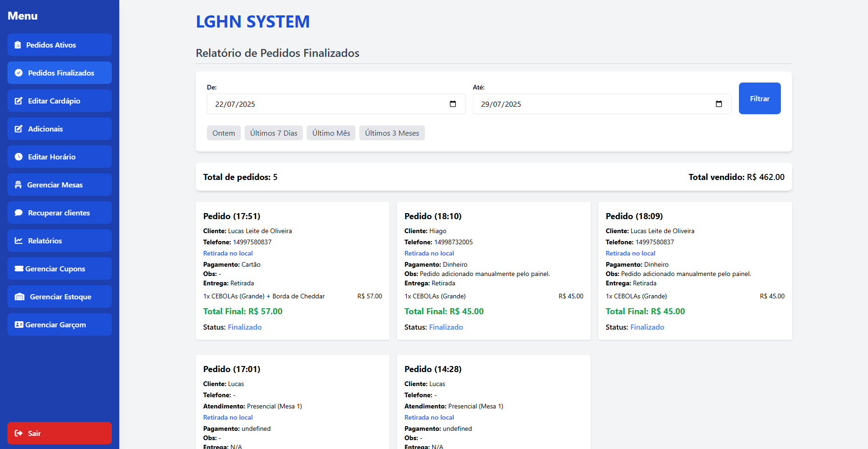Click the Pedido (18:09) heading
Screen dimensions: 868x449
click(x=634, y=216)
